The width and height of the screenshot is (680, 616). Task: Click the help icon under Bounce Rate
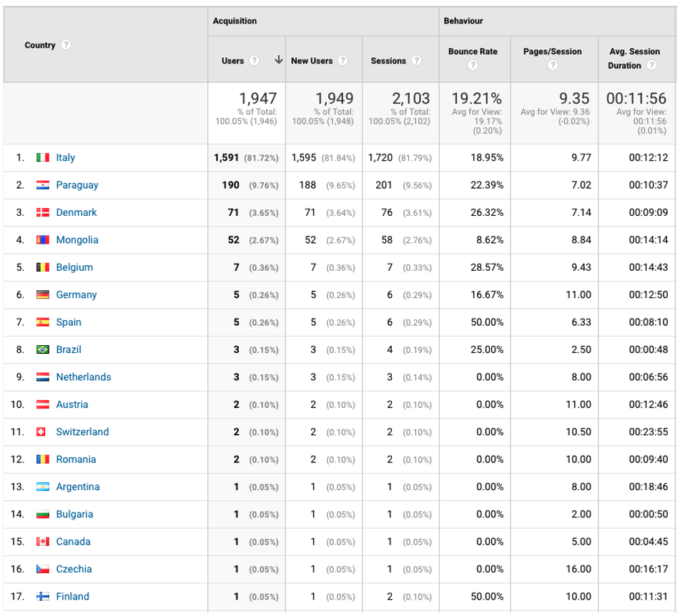pos(472,66)
